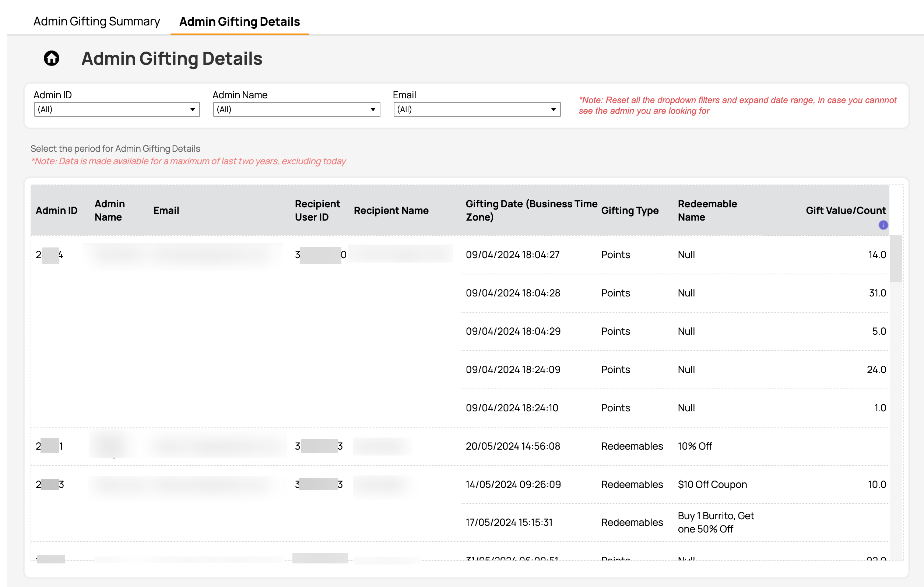The image size is (924, 587).
Task: Select the 17/05/2024 15:15:31 date cell
Action: click(509, 523)
